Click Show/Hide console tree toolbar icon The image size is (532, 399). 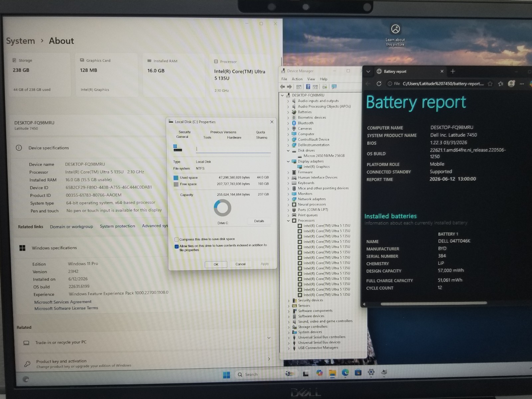click(299, 87)
